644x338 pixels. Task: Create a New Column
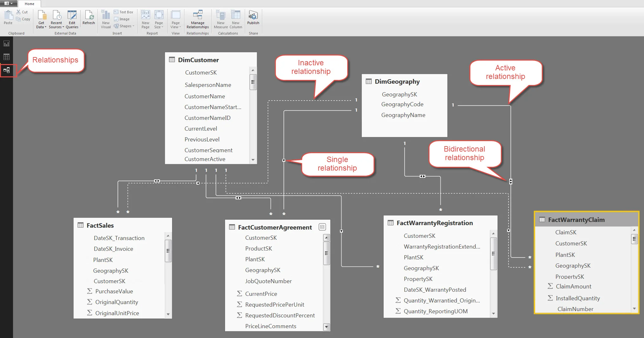click(x=236, y=20)
